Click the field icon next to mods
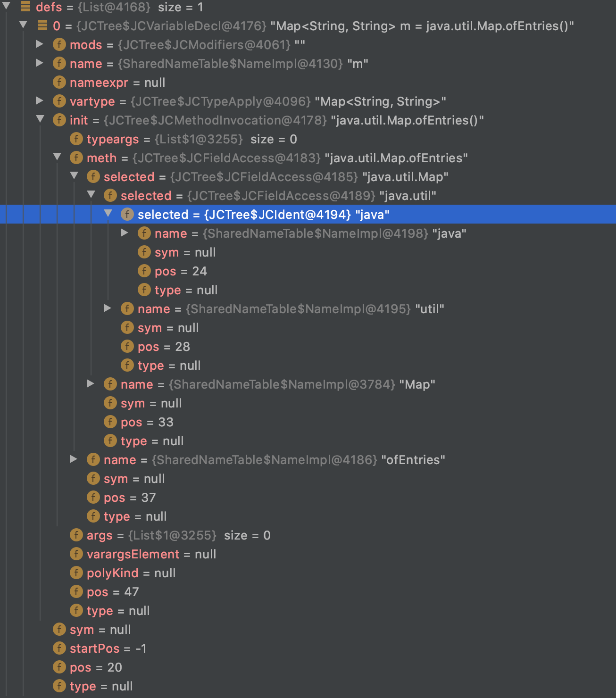 tap(59, 44)
